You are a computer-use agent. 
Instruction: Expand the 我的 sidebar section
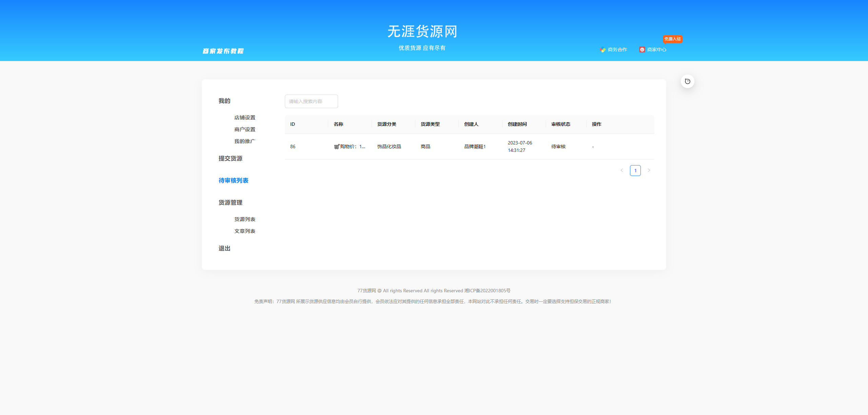click(224, 101)
